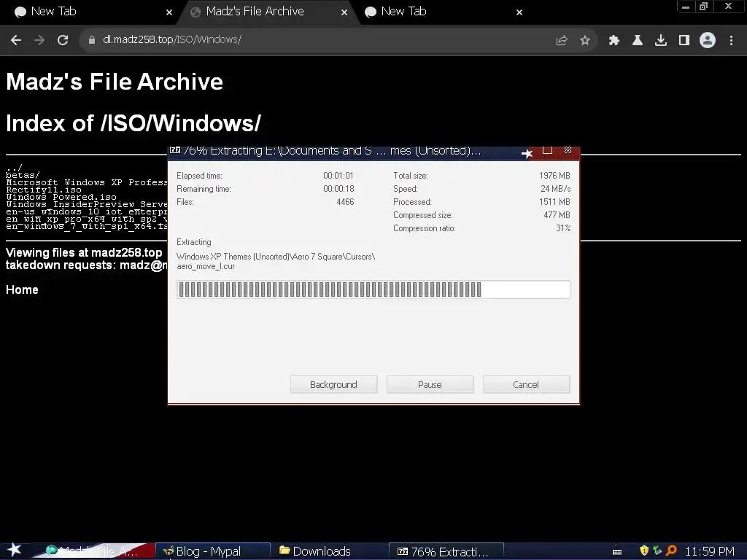Click the orange magnifier tray icon
Viewport: 747px width, 560px height.
point(671,551)
